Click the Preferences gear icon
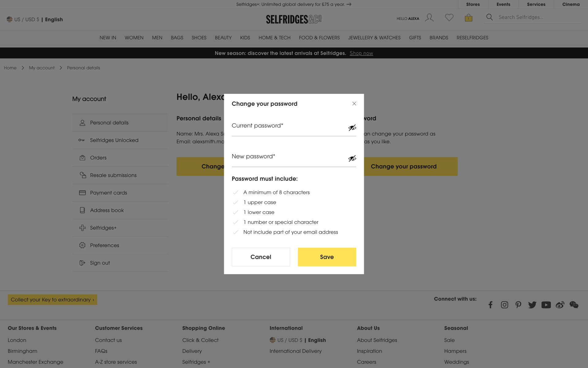 [x=82, y=245]
